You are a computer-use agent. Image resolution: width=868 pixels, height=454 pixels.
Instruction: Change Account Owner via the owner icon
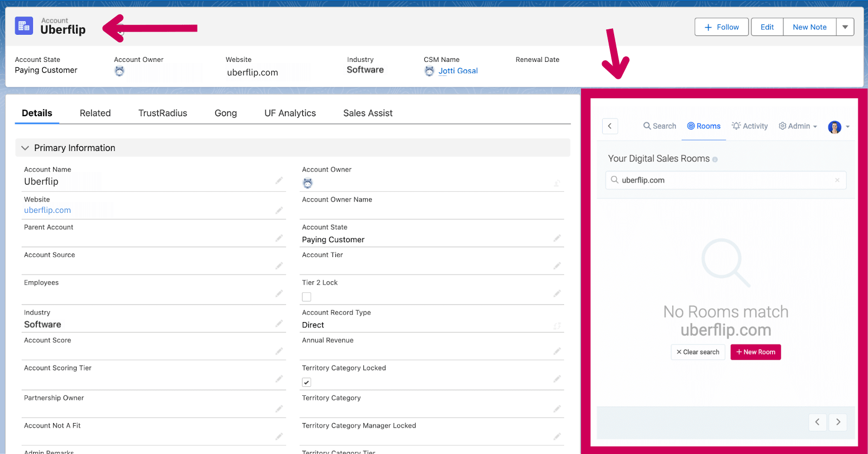point(557,183)
